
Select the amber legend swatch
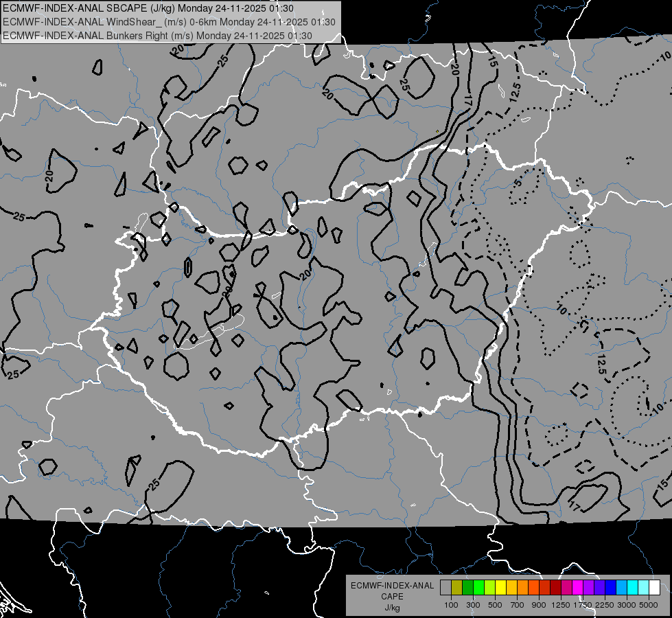(511, 588)
